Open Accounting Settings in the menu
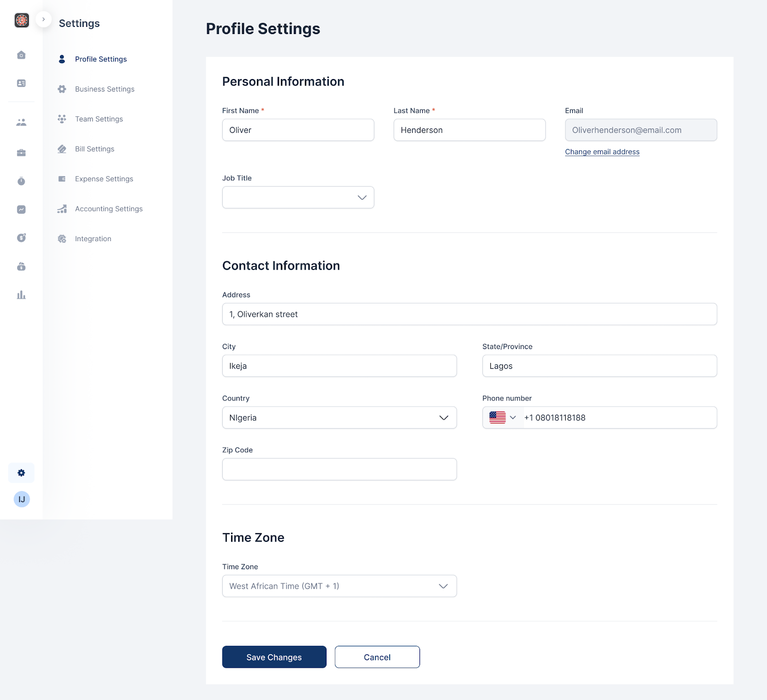This screenshot has width=767, height=700. point(108,209)
